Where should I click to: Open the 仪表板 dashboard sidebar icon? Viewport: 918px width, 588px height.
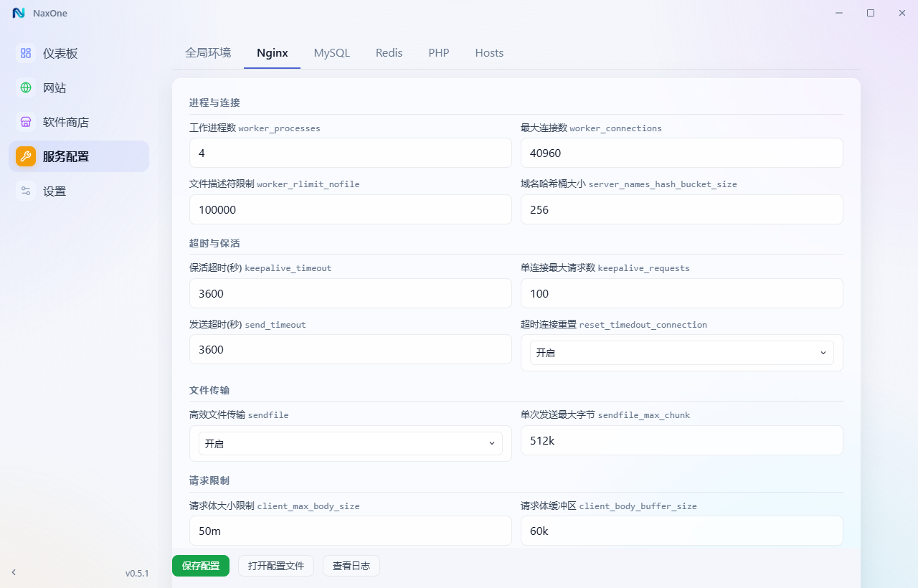coord(26,53)
